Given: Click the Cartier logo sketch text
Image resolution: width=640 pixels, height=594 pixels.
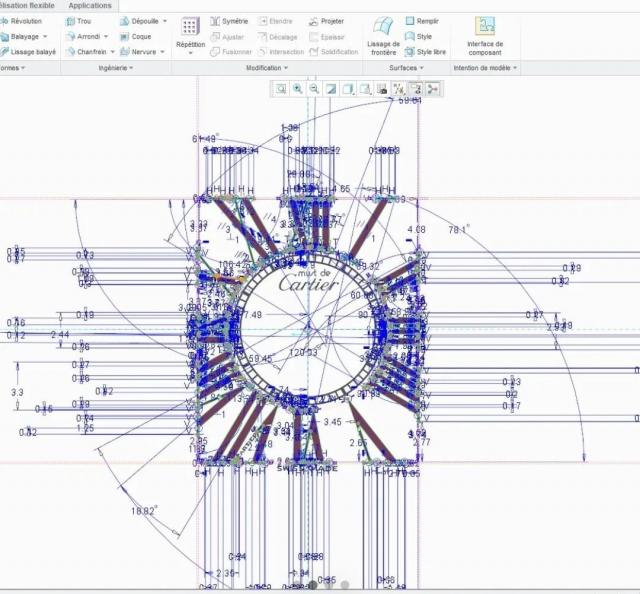Looking at the screenshot, I should [x=309, y=283].
